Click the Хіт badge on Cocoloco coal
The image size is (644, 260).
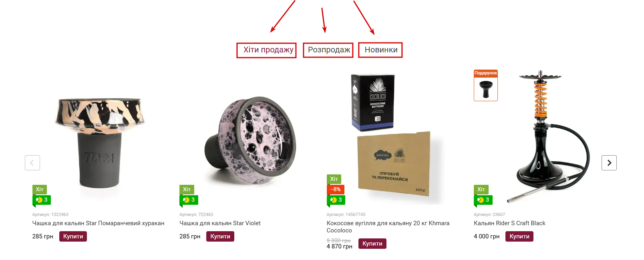[334, 179]
